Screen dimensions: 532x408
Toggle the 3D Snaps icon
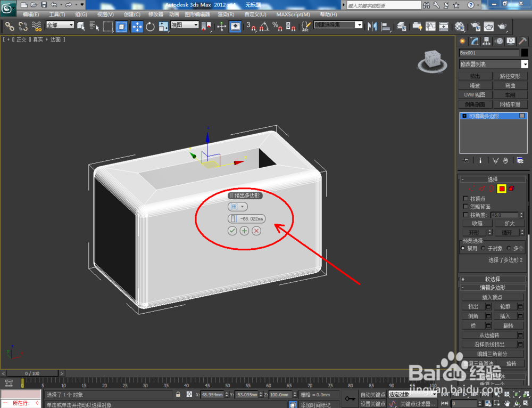click(251, 26)
